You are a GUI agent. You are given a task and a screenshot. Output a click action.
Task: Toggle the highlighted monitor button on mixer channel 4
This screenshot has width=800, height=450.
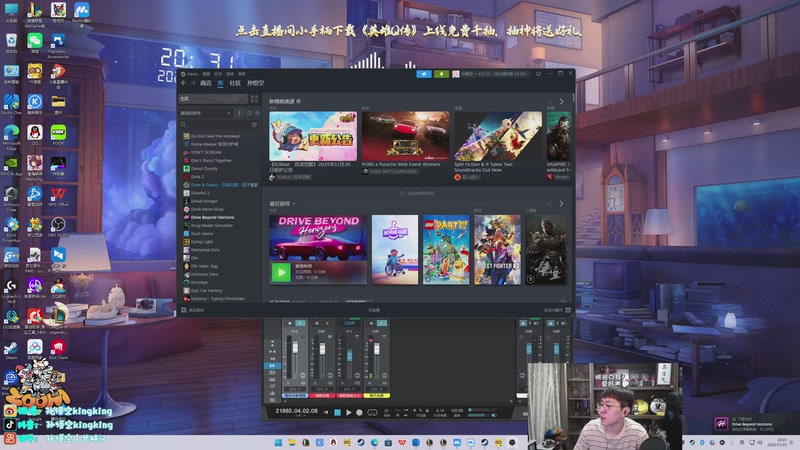point(382,323)
